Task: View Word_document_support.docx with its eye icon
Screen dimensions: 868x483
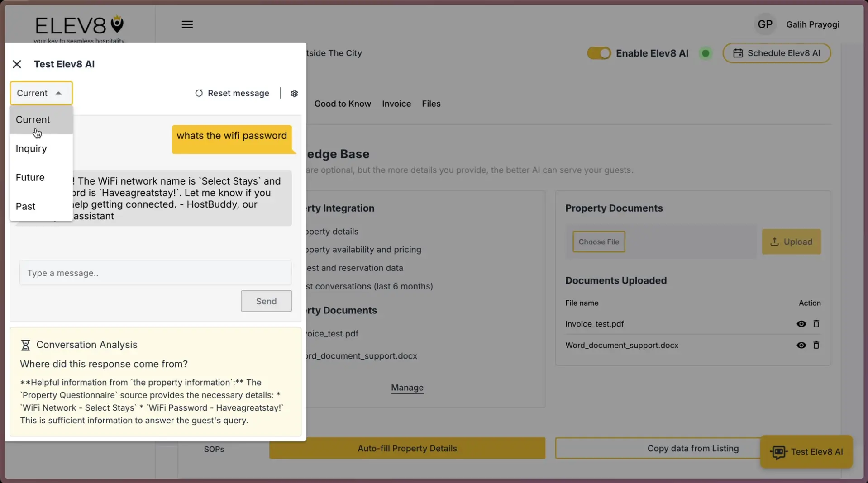Action: click(801, 345)
